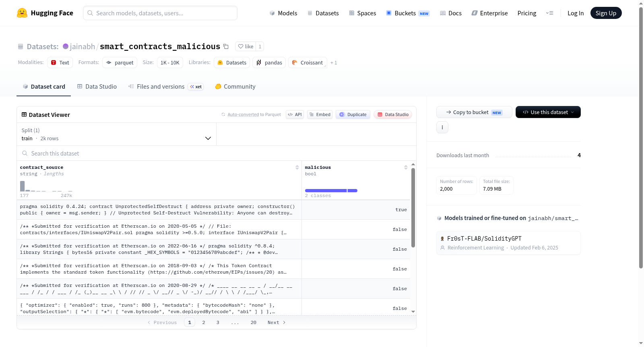Open the Fr0sT-FLAB/SolidityGPT model link
644x347 pixels.
[x=484, y=239]
